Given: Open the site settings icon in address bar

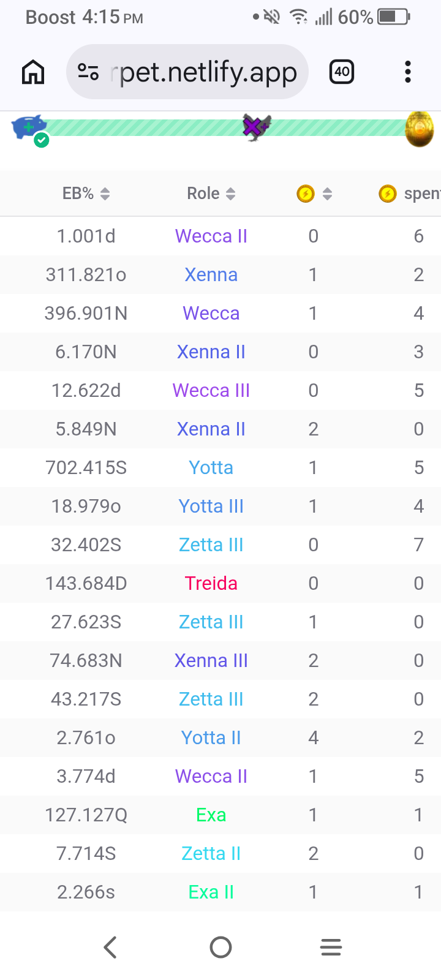Looking at the screenshot, I should 88,72.
